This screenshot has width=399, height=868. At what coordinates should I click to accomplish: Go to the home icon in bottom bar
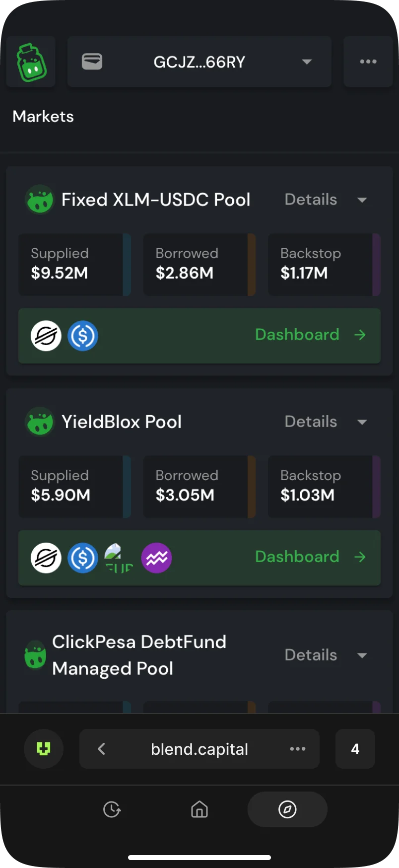coord(199,809)
